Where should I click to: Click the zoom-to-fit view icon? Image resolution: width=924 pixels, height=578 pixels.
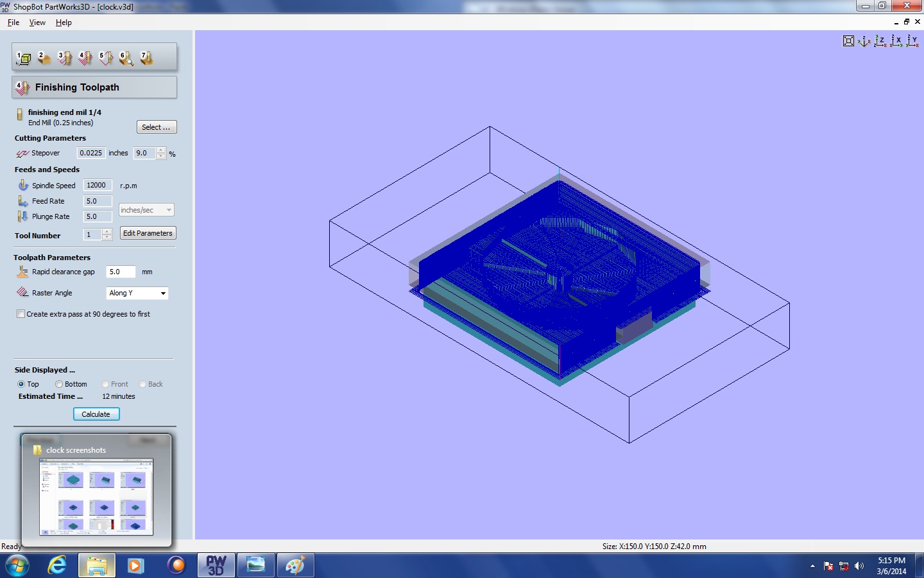[848, 41]
